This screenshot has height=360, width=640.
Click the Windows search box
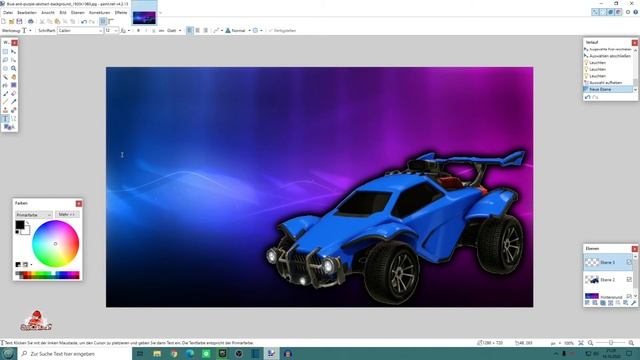(75, 354)
